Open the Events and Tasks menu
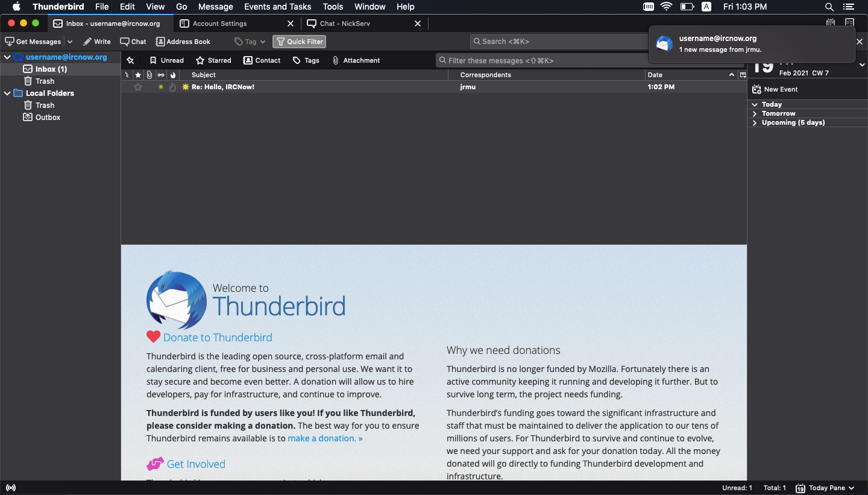 tap(277, 7)
